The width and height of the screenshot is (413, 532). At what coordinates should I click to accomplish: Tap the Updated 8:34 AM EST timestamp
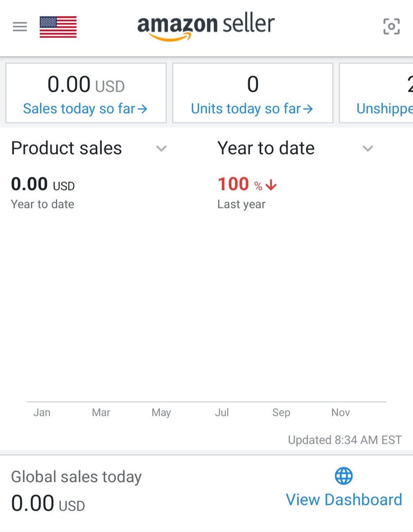click(345, 440)
